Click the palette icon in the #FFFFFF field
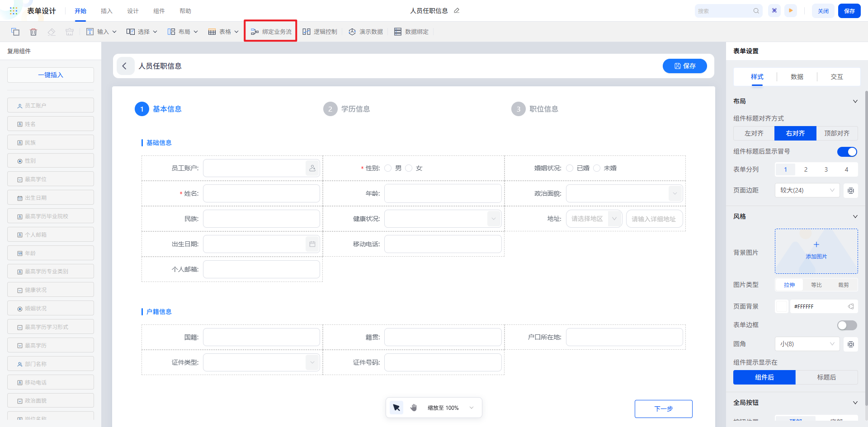Image resolution: width=868 pixels, height=427 pixels. click(x=851, y=306)
